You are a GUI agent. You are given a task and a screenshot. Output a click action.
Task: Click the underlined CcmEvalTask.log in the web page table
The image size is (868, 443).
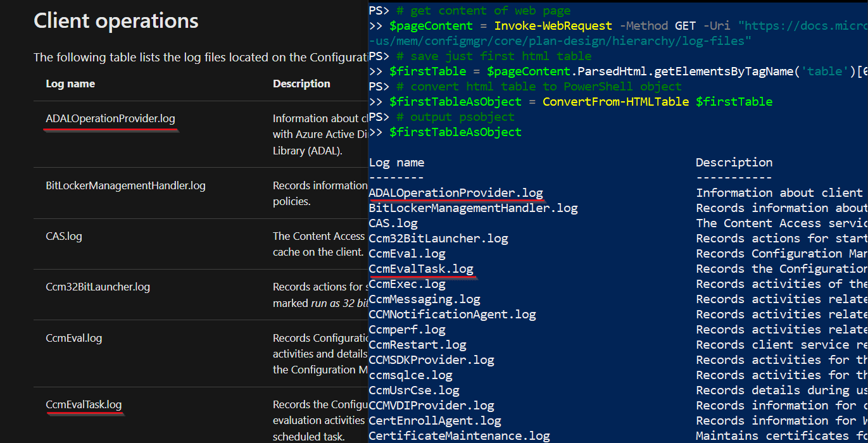pyautogui.click(x=84, y=404)
